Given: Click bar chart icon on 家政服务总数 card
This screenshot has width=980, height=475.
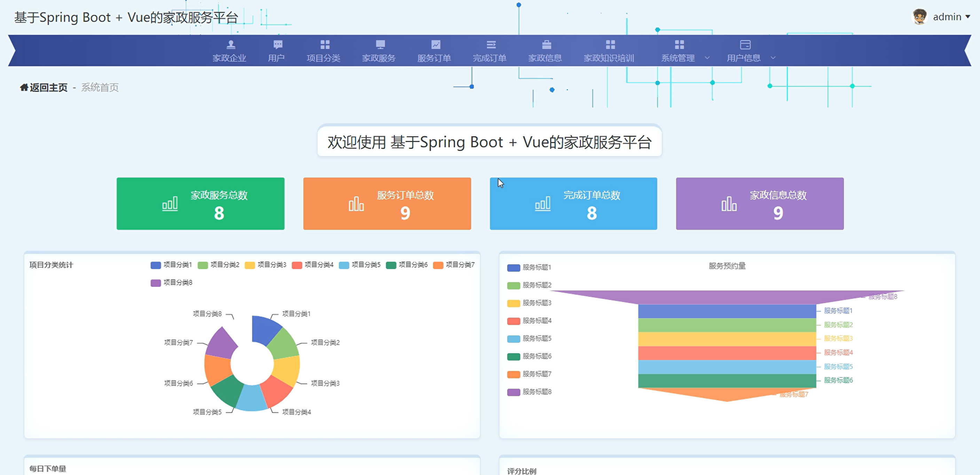Looking at the screenshot, I should [x=170, y=204].
